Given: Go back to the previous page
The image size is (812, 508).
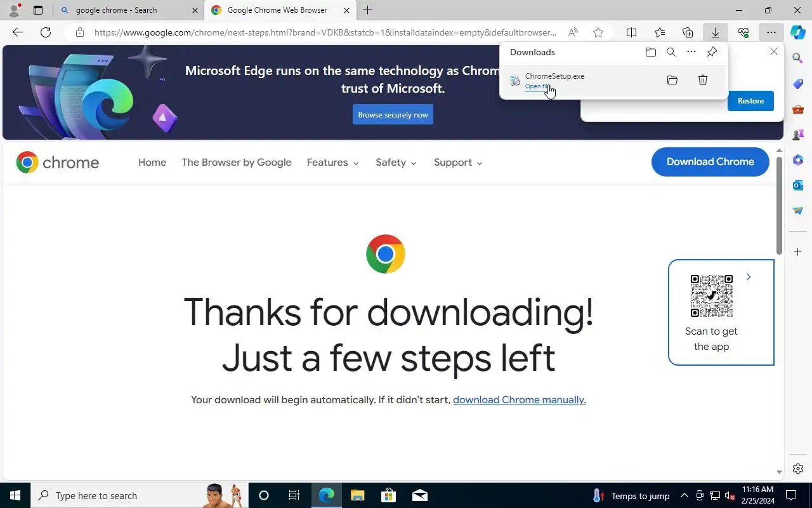Looking at the screenshot, I should [x=18, y=32].
